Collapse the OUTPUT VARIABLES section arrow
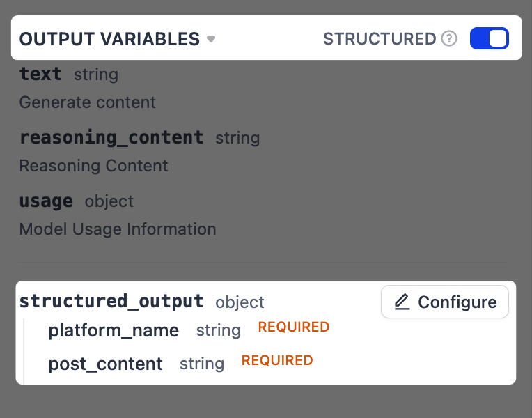Viewport: 532px width, 418px height. pos(211,39)
